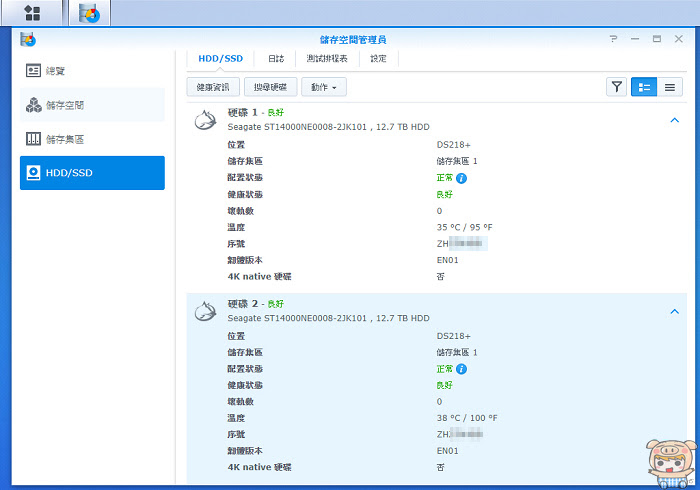Click 4K native 硬碟 label under 硬碟 1
This screenshot has height=490, width=700.
[259, 277]
